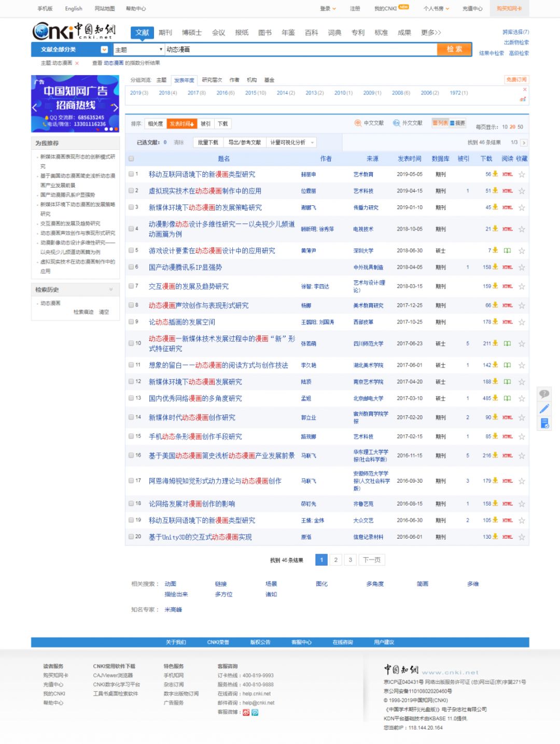Download the article in row 13
This screenshot has height=744, width=560.
(495, 398)
